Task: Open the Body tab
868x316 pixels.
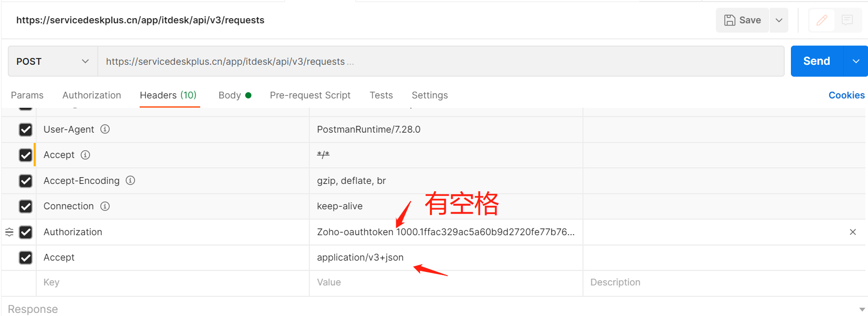Action: point(235,95)
